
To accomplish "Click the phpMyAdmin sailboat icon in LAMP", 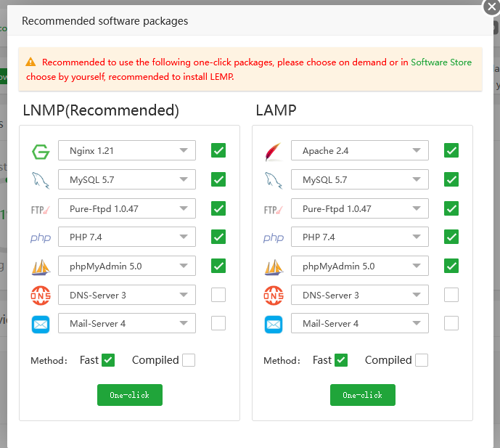I will (x=274, y=266).
